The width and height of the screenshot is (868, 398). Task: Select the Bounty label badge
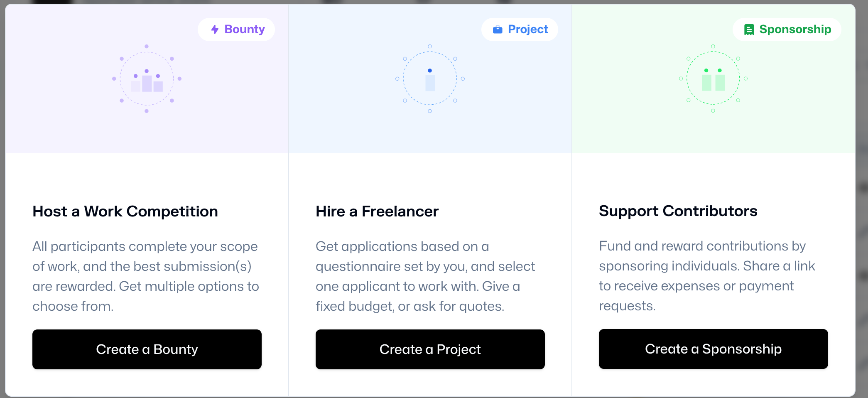(x=236, y=29)
